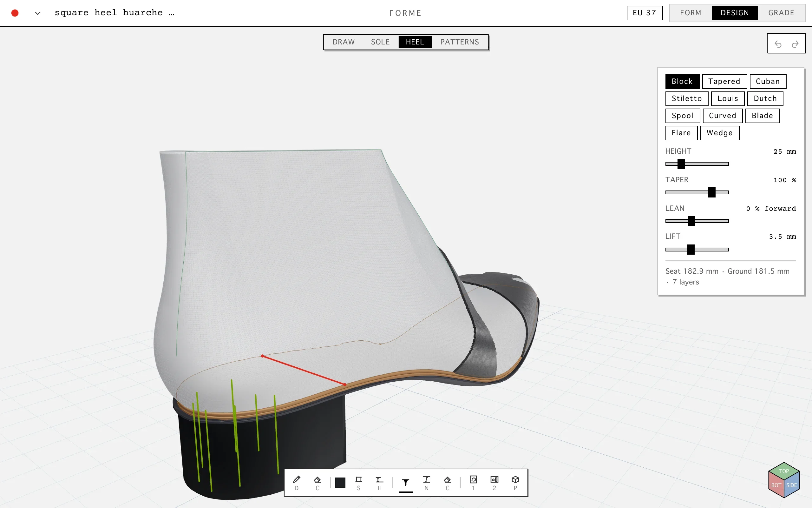812x508 pixels.
Task: Select the Stiletto heel type
Action: click(686, 98)
